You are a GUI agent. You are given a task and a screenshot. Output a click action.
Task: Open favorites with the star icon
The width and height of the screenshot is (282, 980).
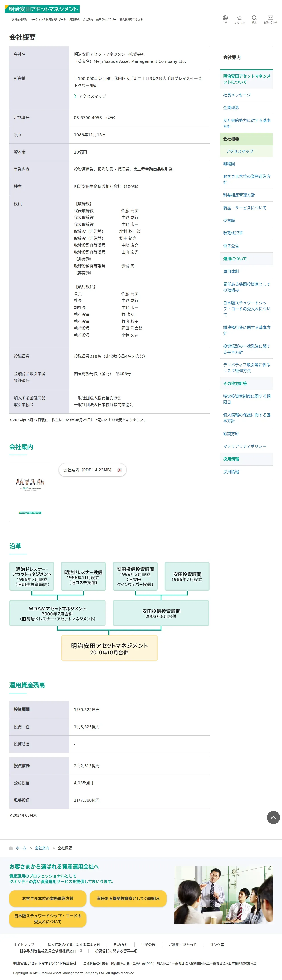[239, 19]
